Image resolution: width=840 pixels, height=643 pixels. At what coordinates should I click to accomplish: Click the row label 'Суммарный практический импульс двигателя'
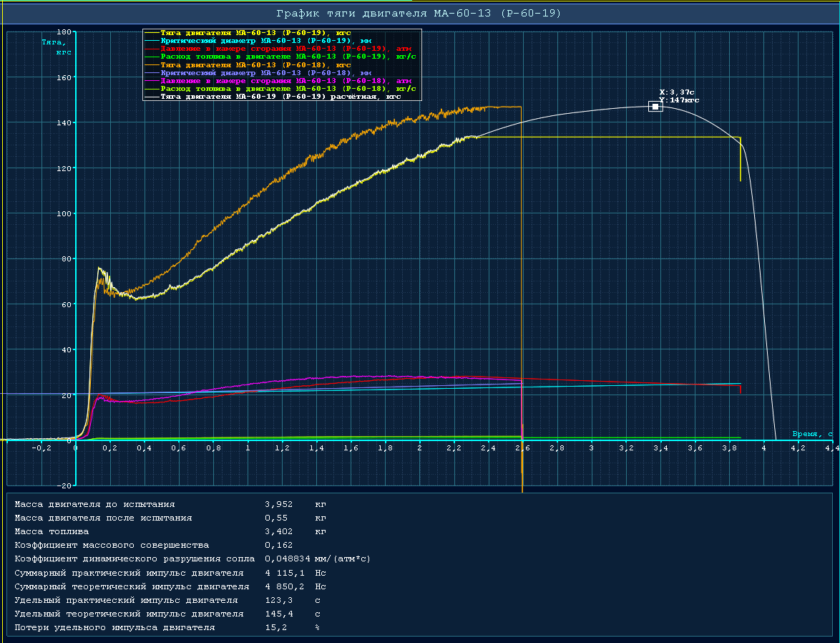point(129,573)
